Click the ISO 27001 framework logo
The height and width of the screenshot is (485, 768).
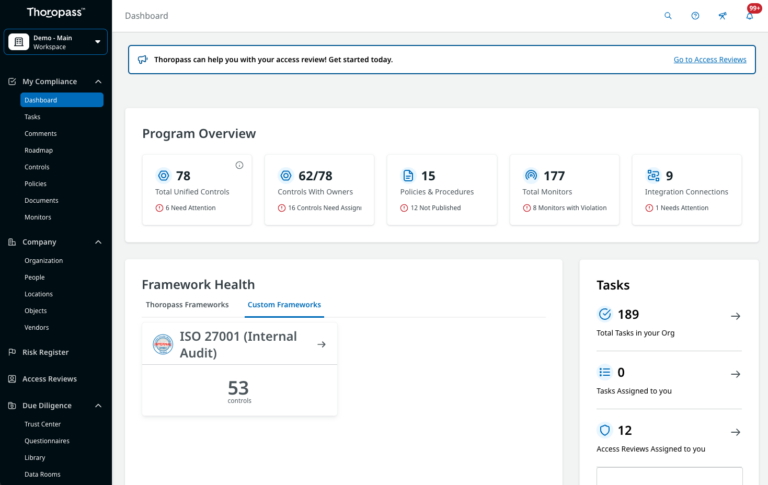click(163, 344)
